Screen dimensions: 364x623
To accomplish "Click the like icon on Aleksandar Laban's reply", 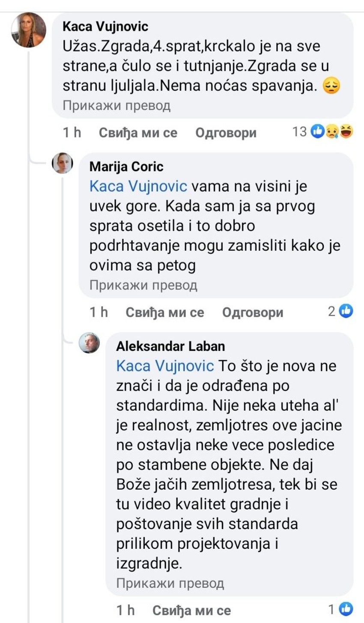I will (x=346, y=608).
